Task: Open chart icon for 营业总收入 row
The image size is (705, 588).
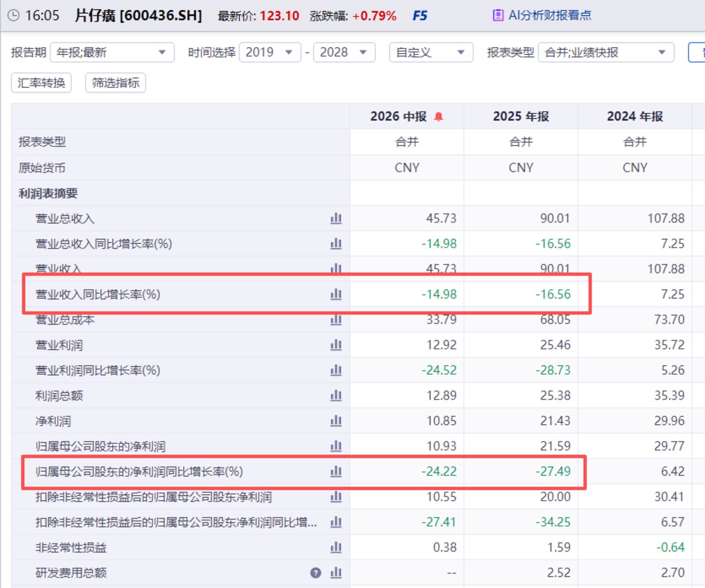Action: pos(336,218)
